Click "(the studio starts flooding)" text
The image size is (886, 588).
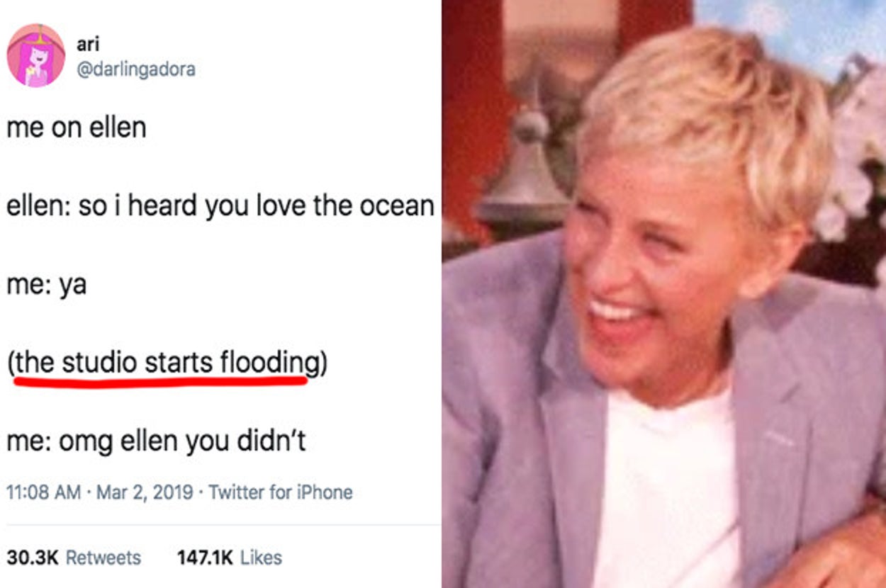pos(167,363)
